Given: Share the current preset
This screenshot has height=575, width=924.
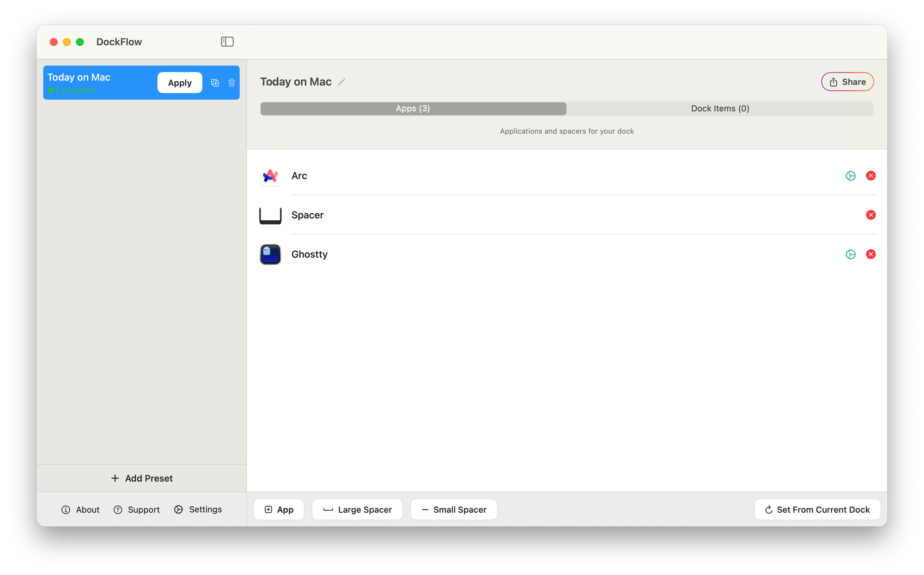Looking at the screenshot, I should tap(847, 82).
